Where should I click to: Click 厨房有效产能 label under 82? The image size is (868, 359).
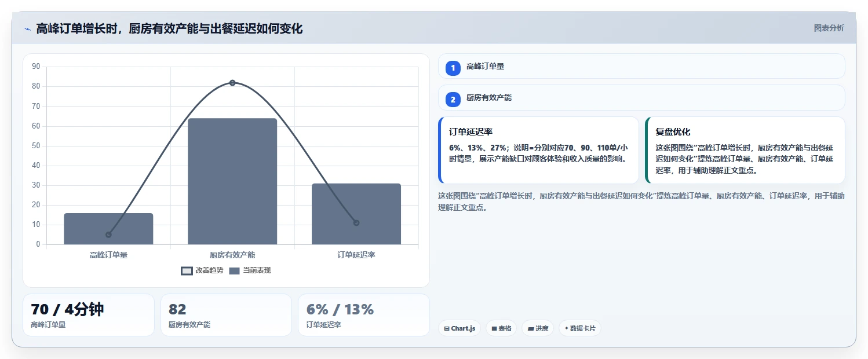[189, 325]
